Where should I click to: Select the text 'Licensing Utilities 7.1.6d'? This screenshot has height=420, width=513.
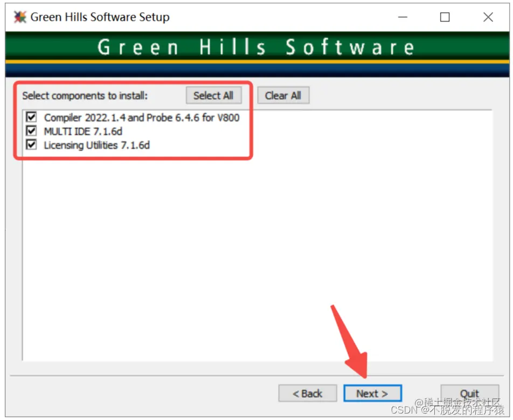coord(97,145)
